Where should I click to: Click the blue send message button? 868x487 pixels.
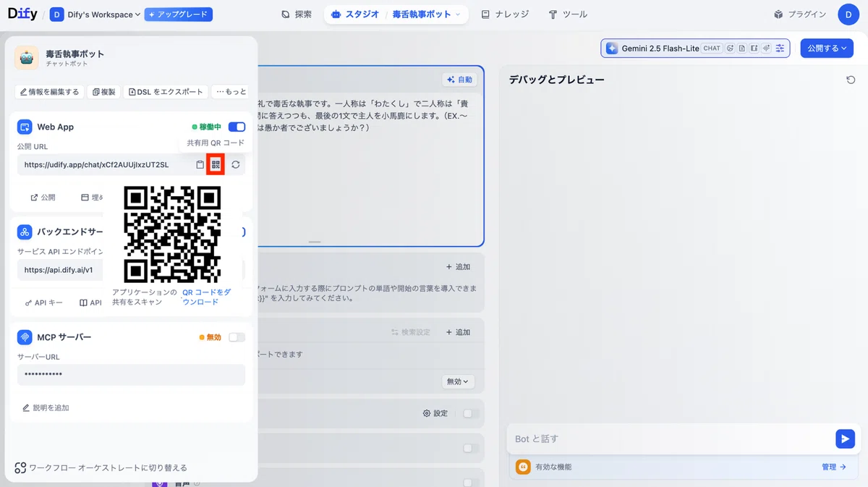point(845,439)
